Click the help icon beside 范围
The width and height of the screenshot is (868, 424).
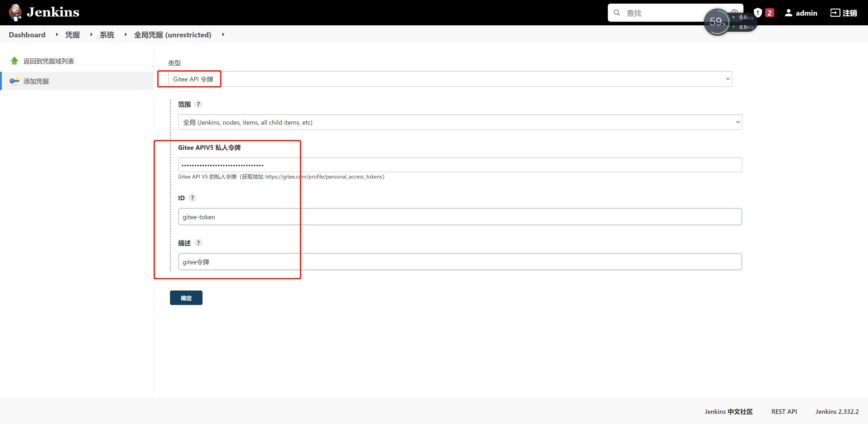(198, 104)
